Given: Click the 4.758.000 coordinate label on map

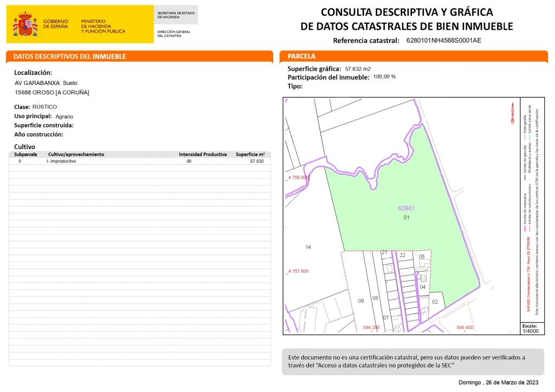Looking at the screenshot, I should pyautogui.click(x=298, y=178).
